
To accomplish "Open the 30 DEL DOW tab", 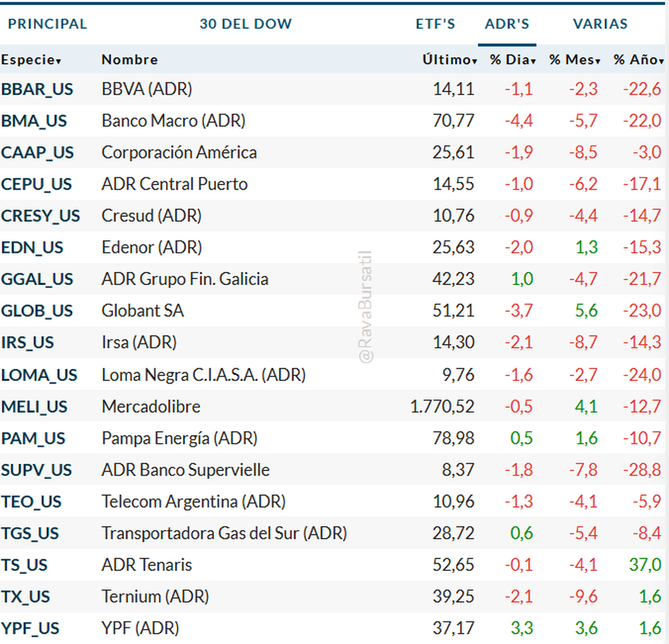I will (x=245, y=24).
